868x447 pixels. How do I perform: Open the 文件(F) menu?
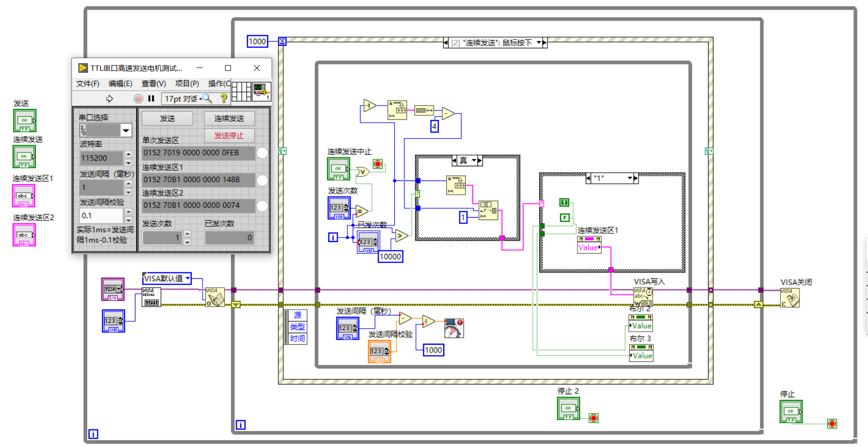88,84
